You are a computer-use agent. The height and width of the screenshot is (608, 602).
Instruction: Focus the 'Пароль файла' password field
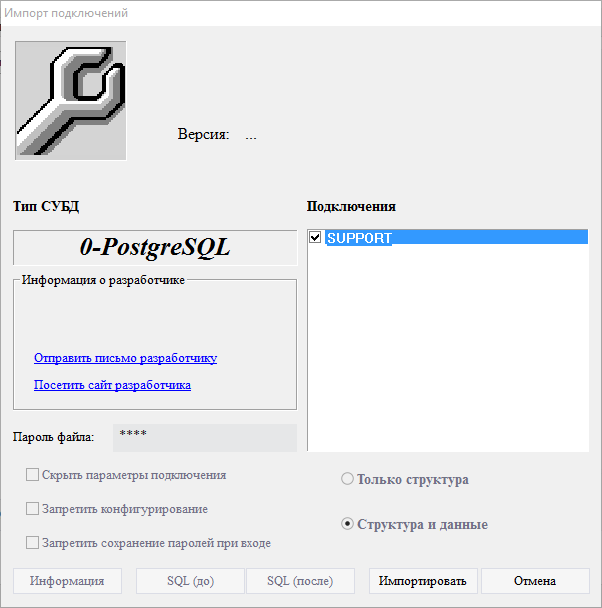[x=205, y=437]
